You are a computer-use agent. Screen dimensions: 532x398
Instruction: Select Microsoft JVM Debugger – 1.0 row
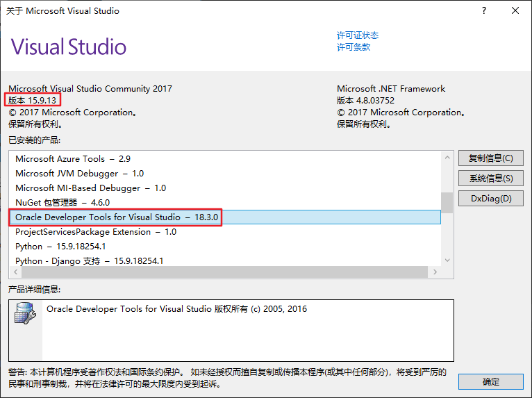click(225, 174)
